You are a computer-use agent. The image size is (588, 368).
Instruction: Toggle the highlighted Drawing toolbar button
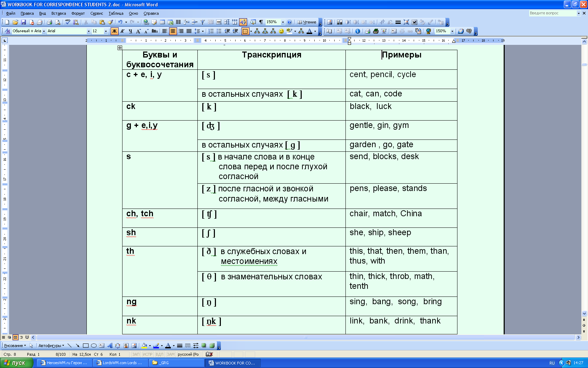coord(243,22)
